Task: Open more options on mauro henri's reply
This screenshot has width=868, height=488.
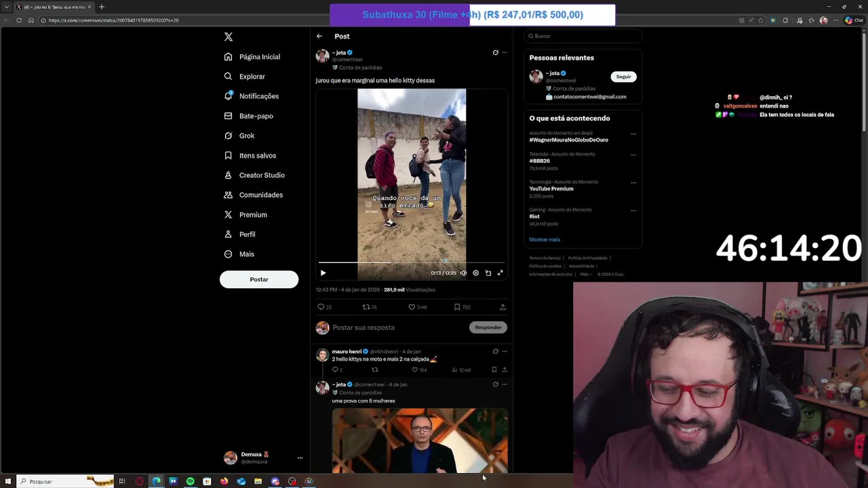Action: coord(505,351)
